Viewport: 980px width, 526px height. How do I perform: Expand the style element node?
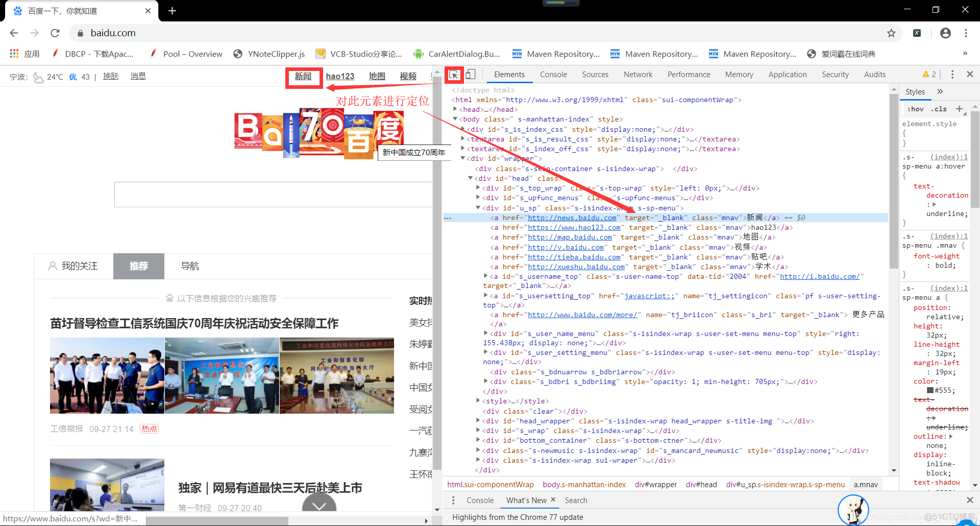point(478,401)
